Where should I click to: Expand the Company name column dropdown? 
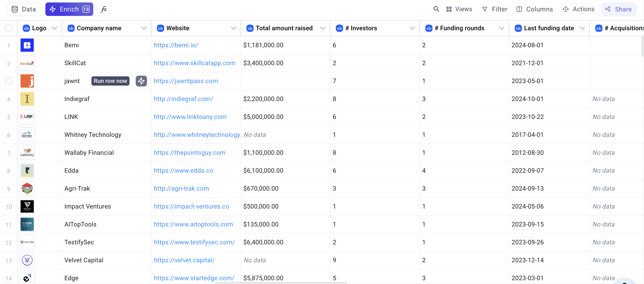(144, 28)
